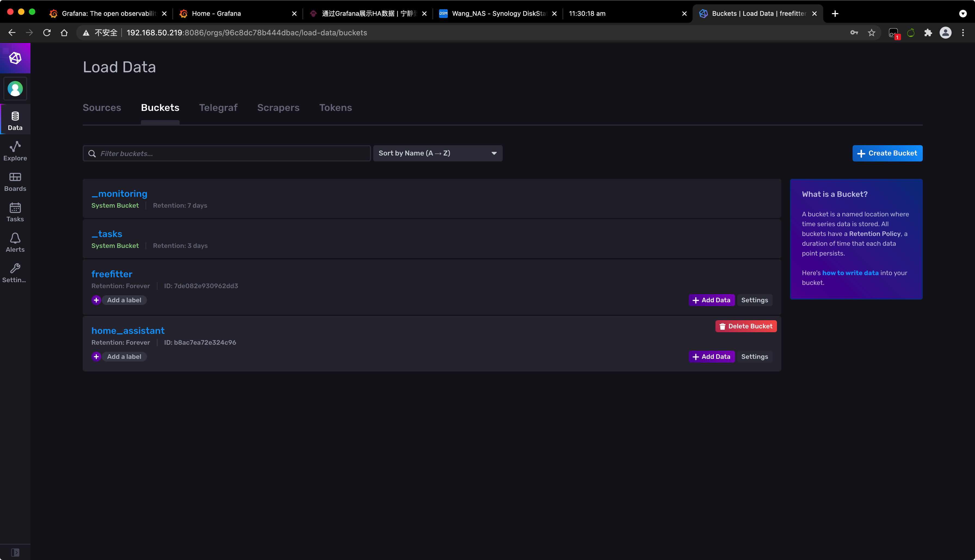Image resolution: width=975 pixels, height=560 pixels.
Task: Click the plus icon for home_assistant label
Action: [96, 357]
